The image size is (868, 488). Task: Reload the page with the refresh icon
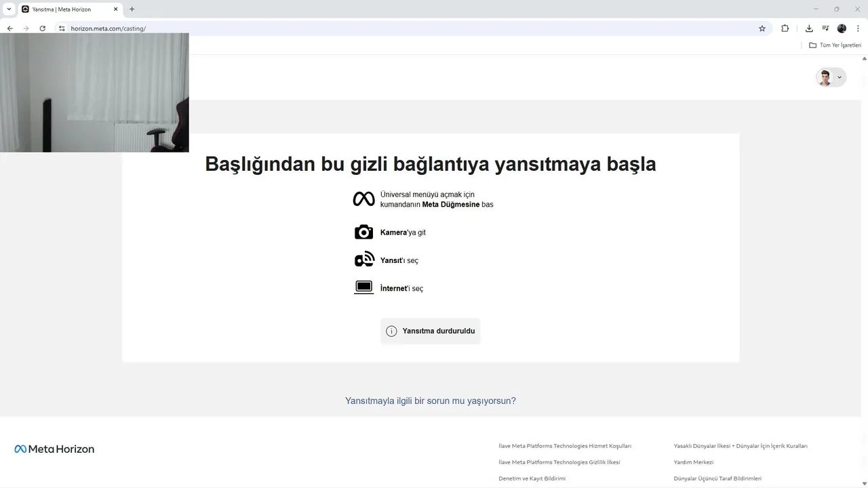point(42,28)
